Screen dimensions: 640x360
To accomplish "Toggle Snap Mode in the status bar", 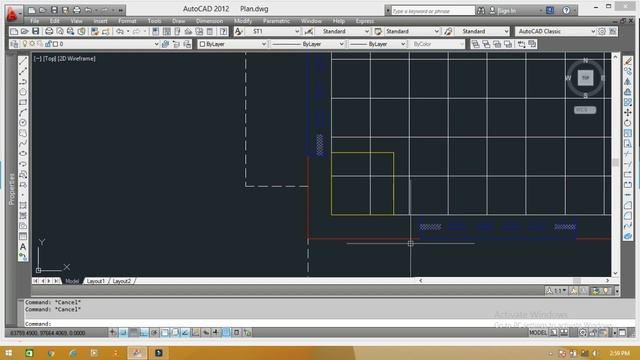I will pos(123,333).
